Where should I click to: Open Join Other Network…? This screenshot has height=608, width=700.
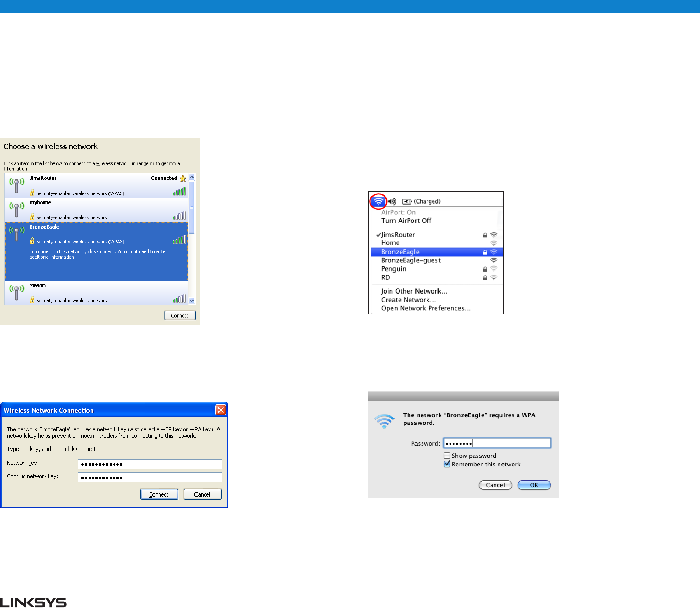point(414,291)
